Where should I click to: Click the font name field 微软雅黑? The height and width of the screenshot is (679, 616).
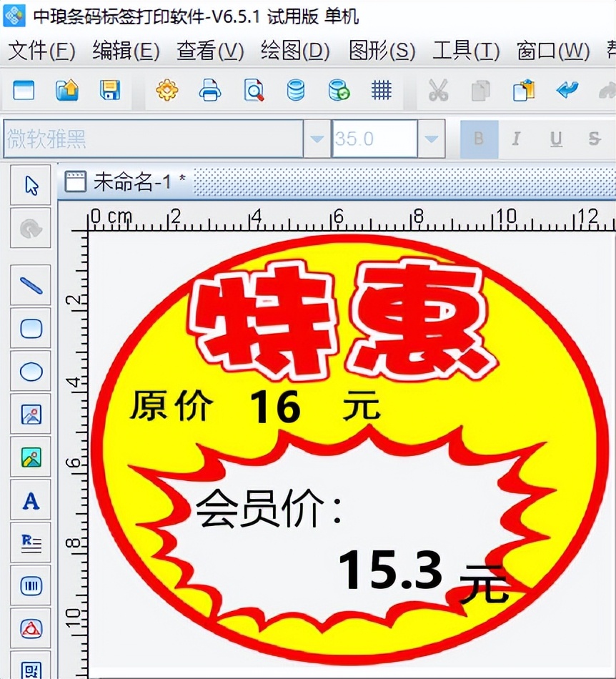tap(153, 139)
